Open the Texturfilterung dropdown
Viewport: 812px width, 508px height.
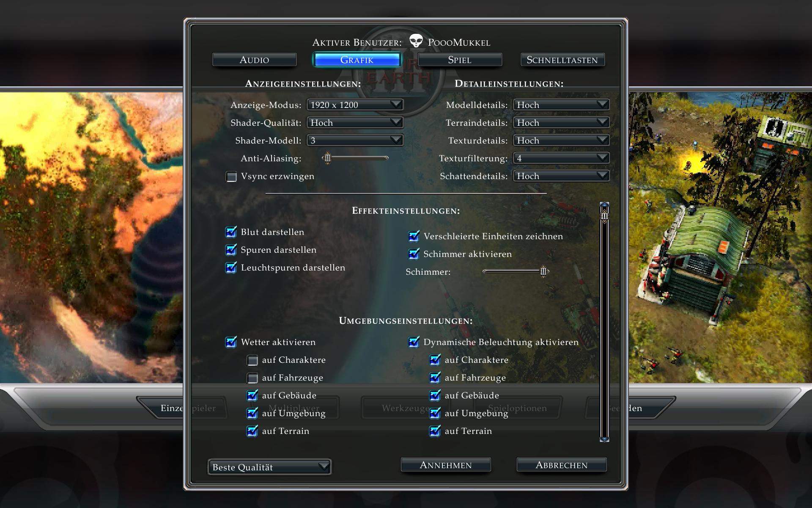[x=561, y=158]
